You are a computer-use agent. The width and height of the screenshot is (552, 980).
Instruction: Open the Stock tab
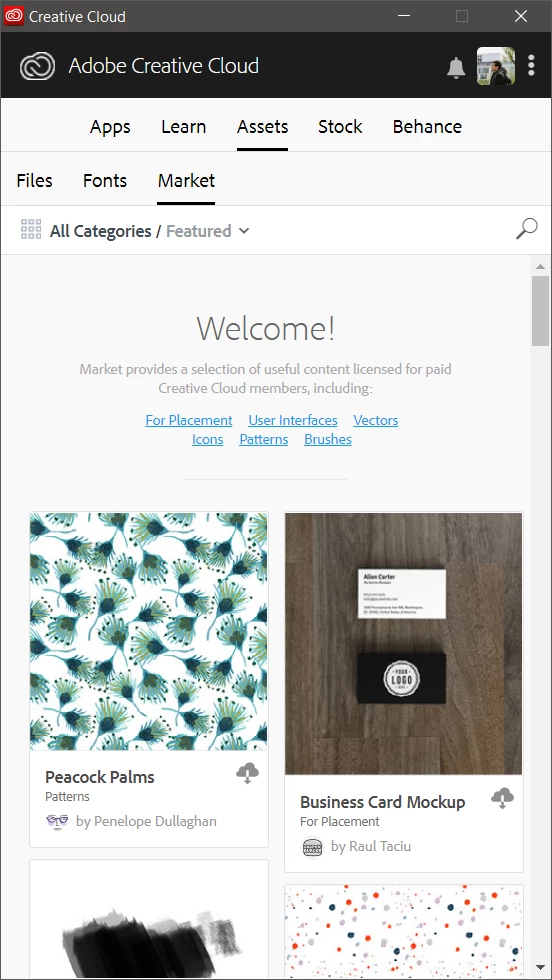tap(340, 127)
